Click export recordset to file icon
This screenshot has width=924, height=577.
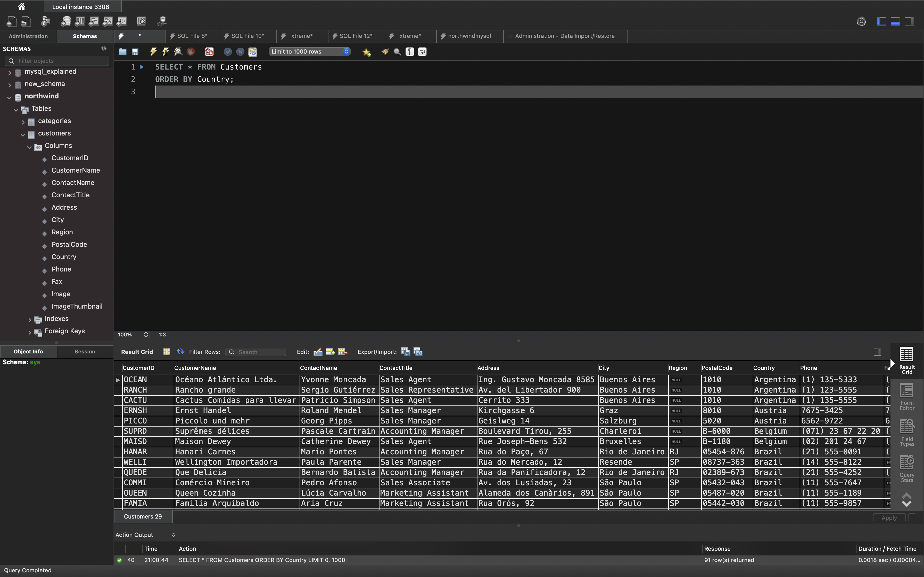[406, 352]
